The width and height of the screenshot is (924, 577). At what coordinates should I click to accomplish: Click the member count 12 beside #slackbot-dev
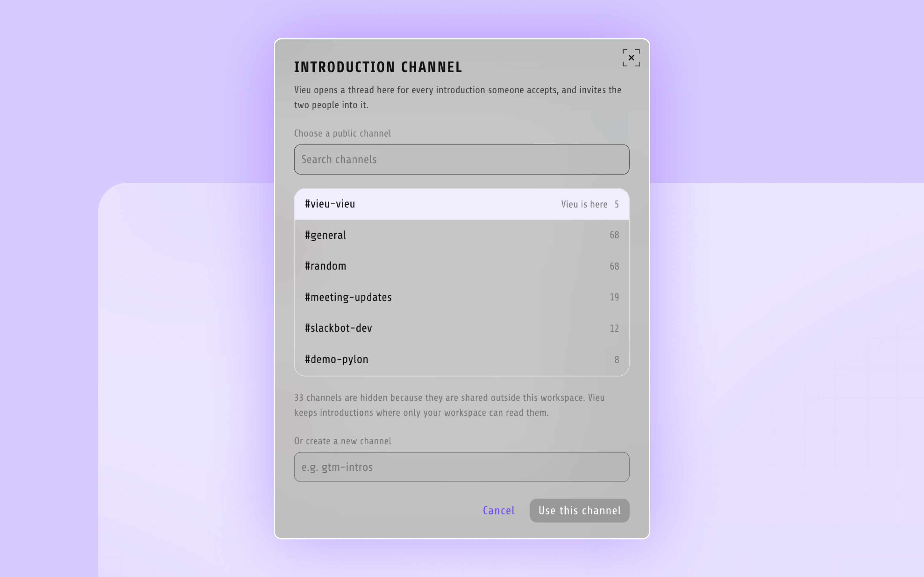[x=614, y=329]
